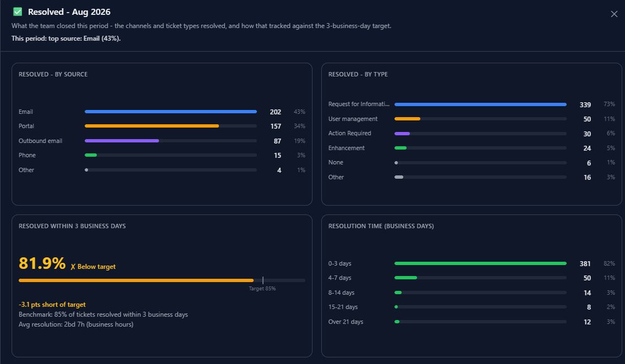Click the Resolved - By Type card title
This screenshot has width=625, height=364.
pyautogui.click(x=358, y=74)
